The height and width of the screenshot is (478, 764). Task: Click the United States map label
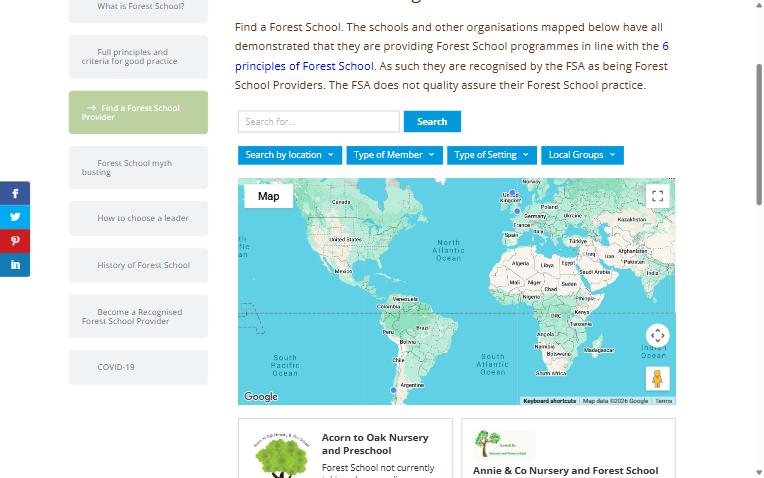click(x=345, y=239)
